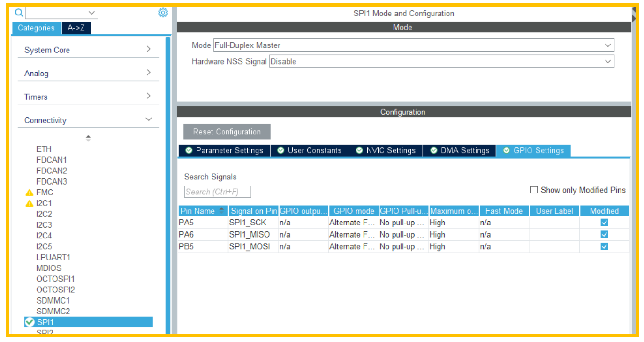The image size is (644, 342).
Task: Click the left panel vertical scrollbar
Action: (168, 185)
